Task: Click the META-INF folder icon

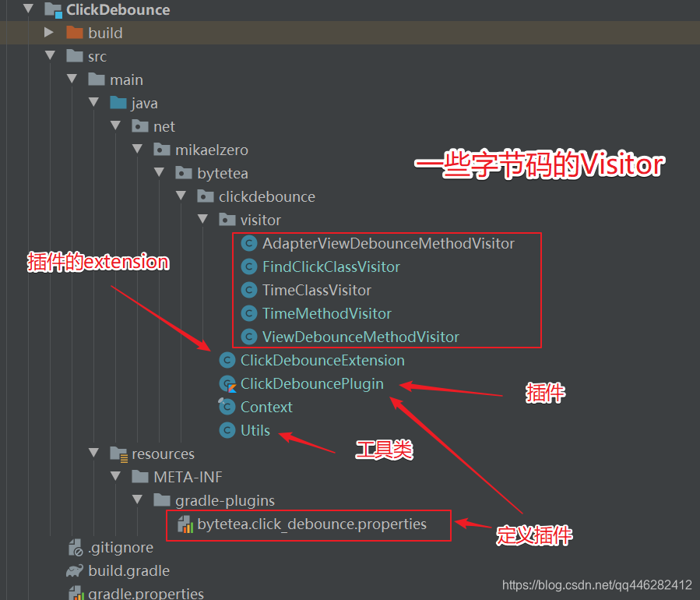Action: tap(140, 477)
